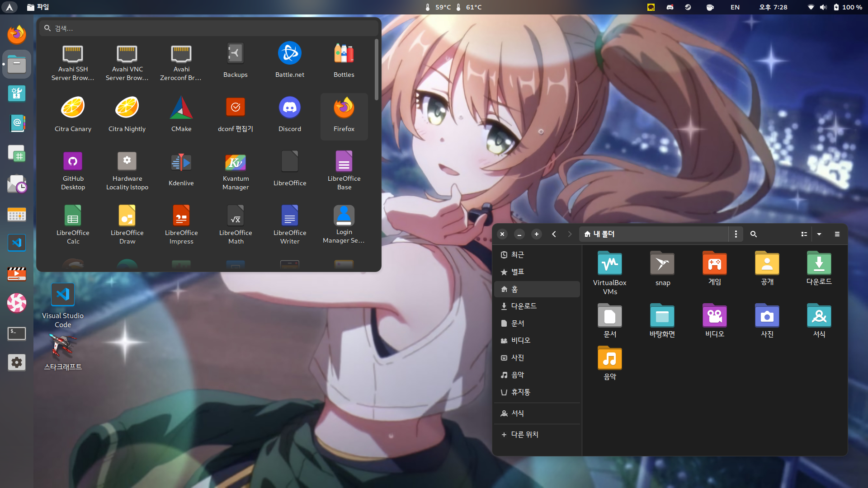Select 최근 in sidebar

click(537, 255)
